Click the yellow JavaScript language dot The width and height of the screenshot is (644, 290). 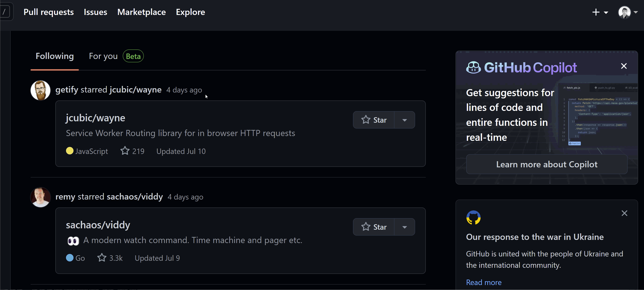[x=70, y=151]
